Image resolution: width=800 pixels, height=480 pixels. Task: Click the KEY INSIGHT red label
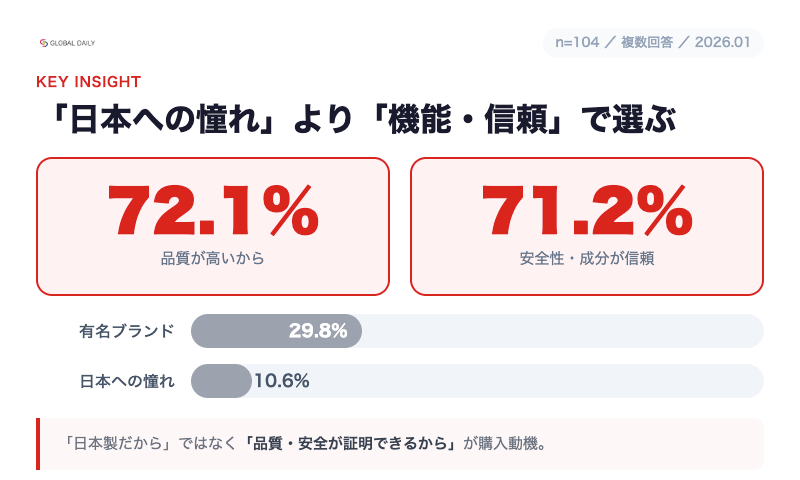pyautogui.click(x=88, y=82)
